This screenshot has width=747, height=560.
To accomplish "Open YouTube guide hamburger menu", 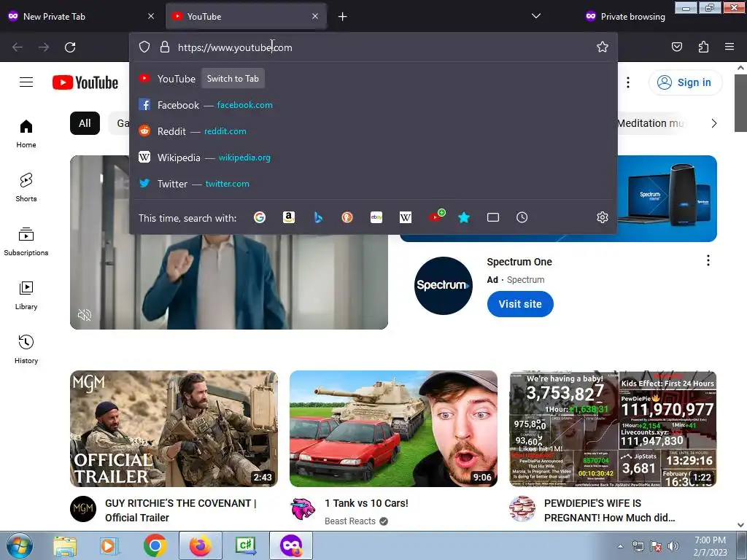I will coord(26,82).
